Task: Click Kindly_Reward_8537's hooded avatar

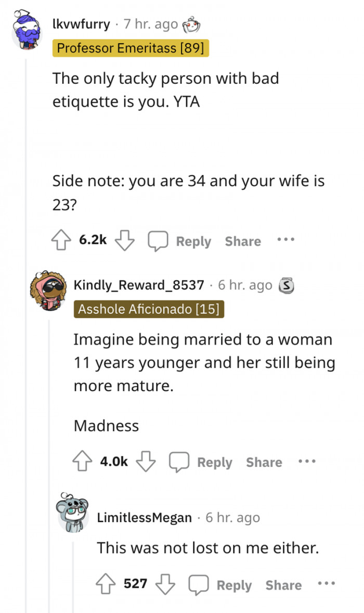Action: coord(49,290)
